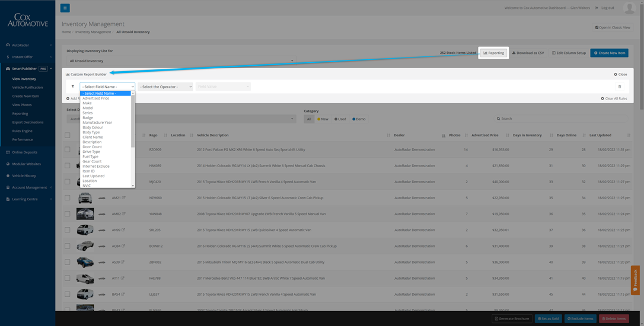
Task: Choose Fuel Type from field list
Action: coord(90,156)
